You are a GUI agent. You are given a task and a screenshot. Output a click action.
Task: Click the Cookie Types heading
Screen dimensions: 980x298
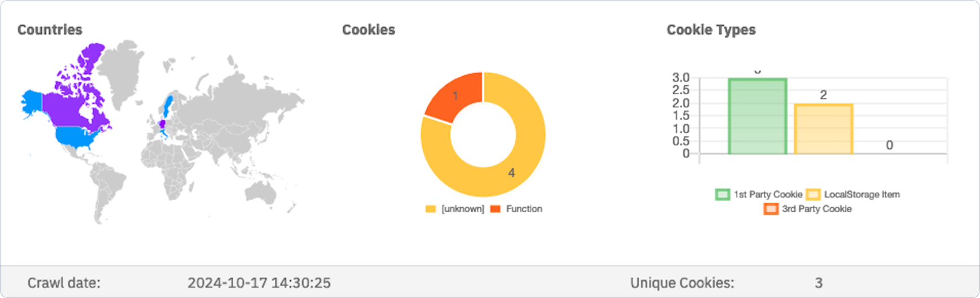click(x=711, y=30)
